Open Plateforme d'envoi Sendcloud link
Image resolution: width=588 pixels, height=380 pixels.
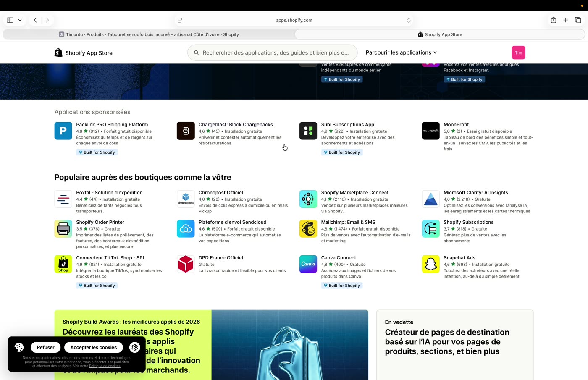pos(233,222)
